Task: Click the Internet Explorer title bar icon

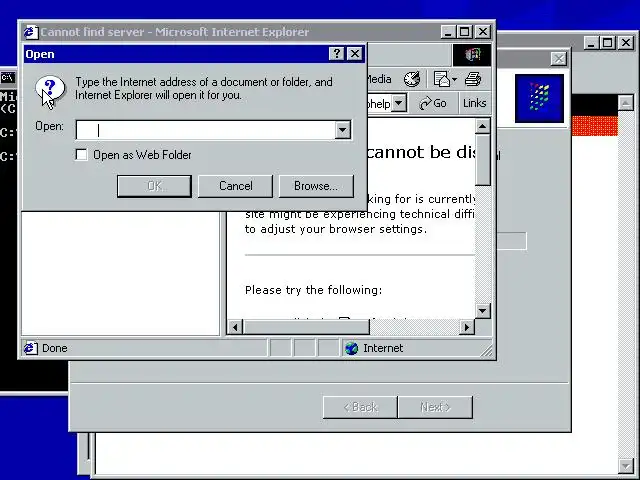Action: (30, 31)
